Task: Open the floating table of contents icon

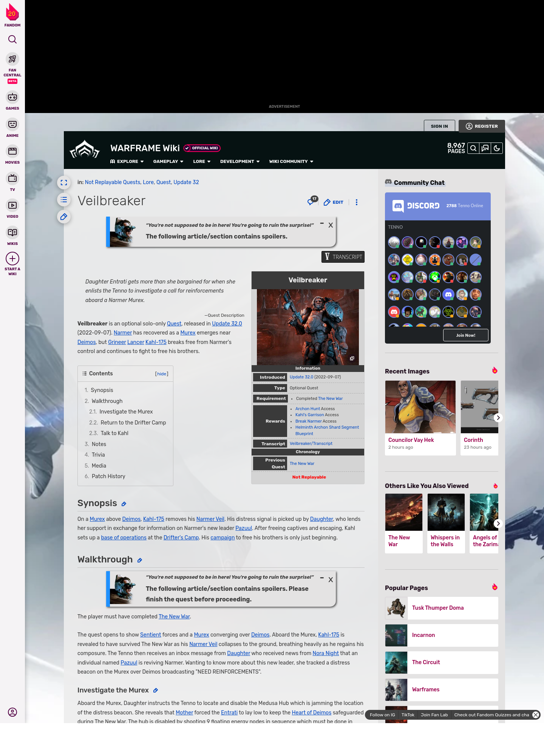Action: pyautogui.click(x=64, y=200)
